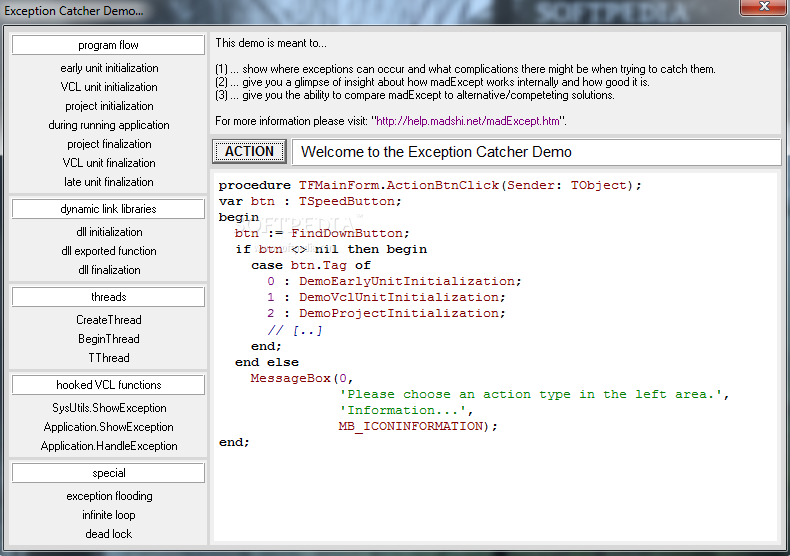The height and width of the screenshot is (556, 790).
Task: Open the madExcept help hyperlink
Action: tap(468, 121)
